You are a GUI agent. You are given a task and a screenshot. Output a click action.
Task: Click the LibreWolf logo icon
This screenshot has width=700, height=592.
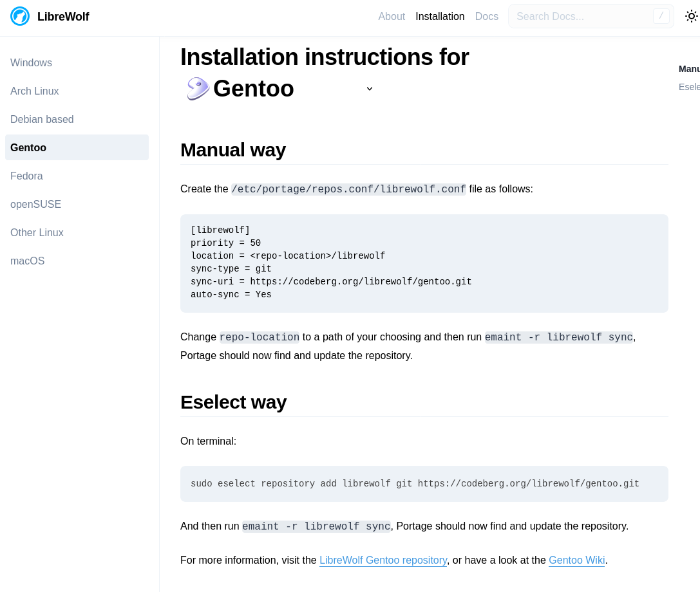click(x=20, y=17)
